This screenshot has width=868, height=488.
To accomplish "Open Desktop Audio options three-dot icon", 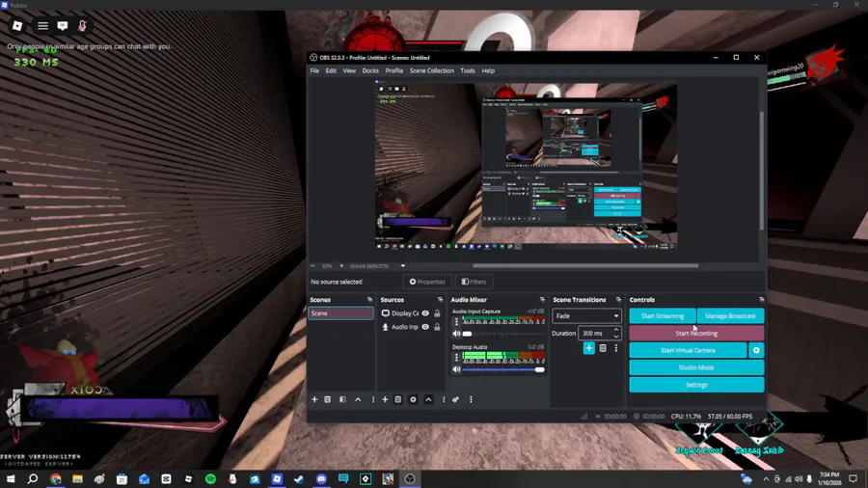I will pos(457,357).
